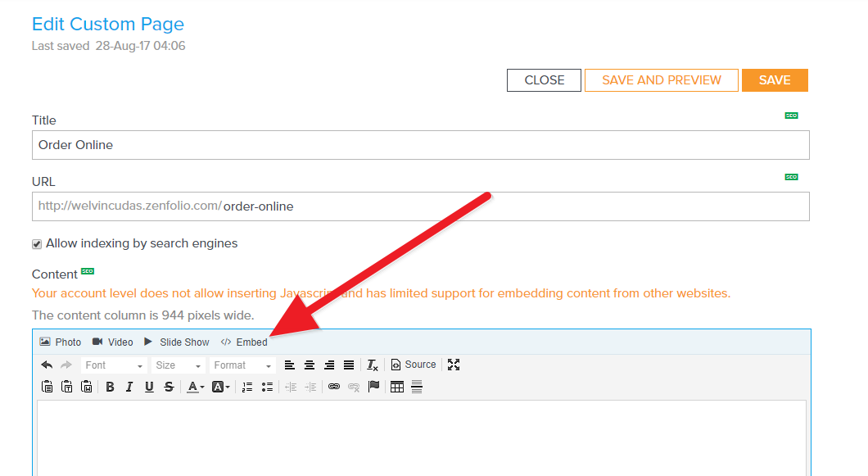Click the anchor flag icon
Screen dimensions: 868x476
(x=374, y=387)
